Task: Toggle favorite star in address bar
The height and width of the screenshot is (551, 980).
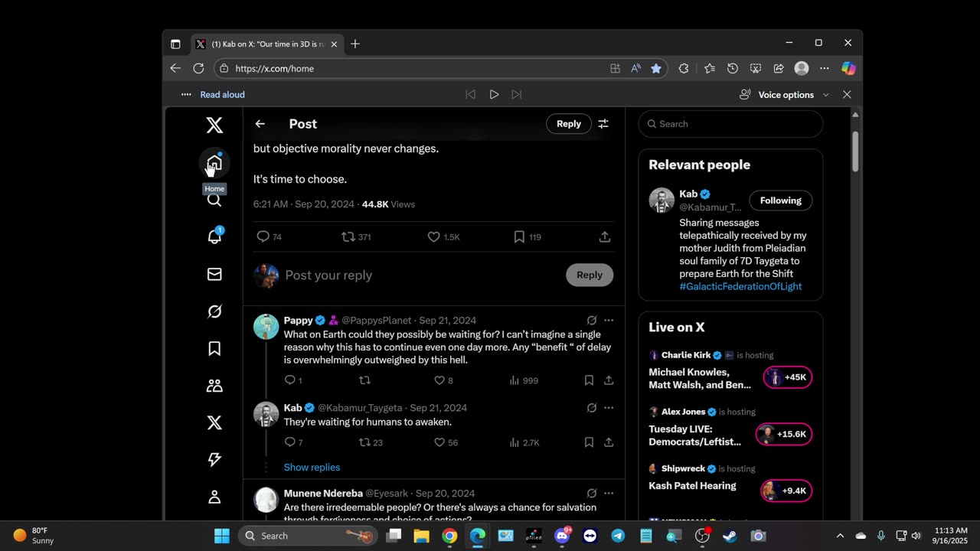Action: [x=656, y=68]
